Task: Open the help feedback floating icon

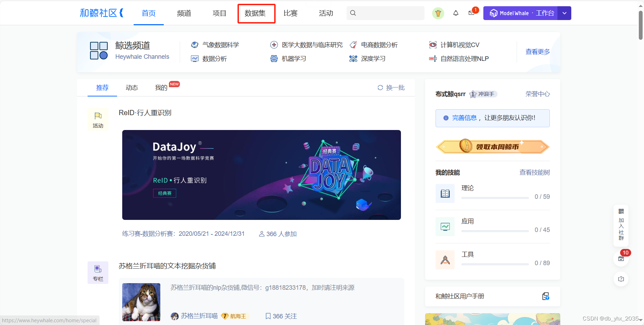Action: click(621, 279)
